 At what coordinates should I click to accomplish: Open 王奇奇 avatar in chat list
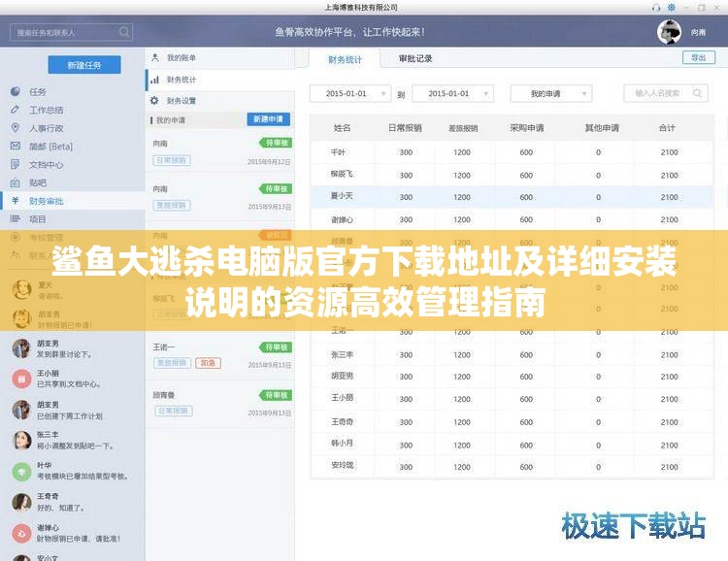pos(21,502)
